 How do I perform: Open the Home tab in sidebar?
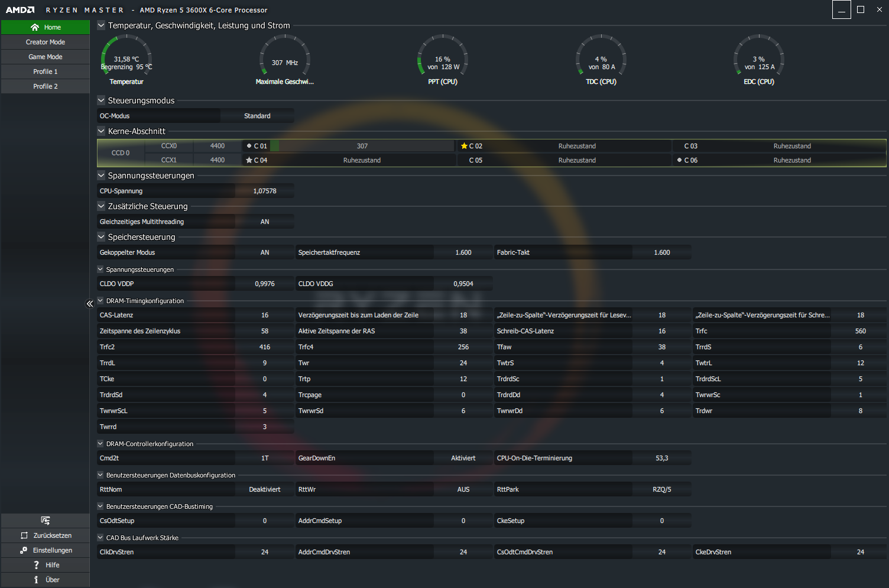[x=46, y=27]
